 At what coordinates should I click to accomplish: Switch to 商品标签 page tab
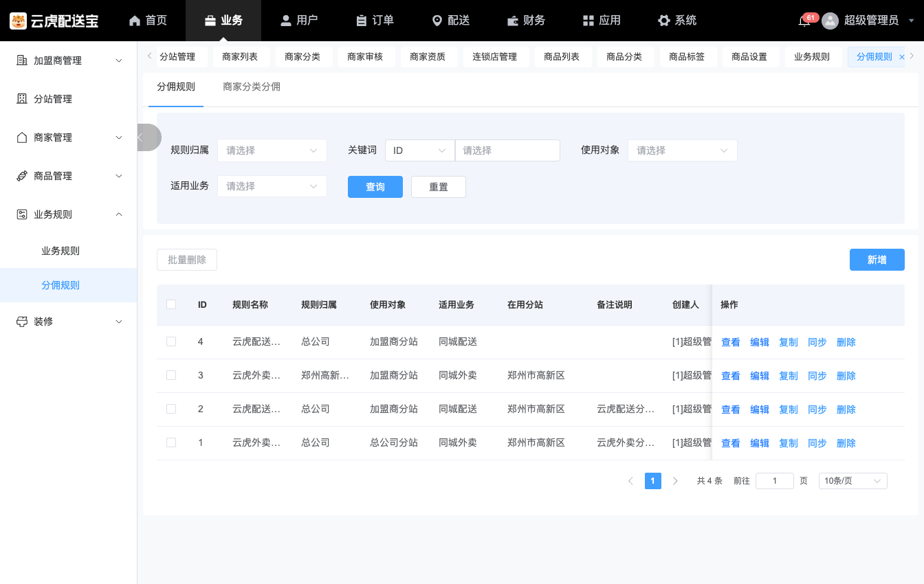coord(687,57)
